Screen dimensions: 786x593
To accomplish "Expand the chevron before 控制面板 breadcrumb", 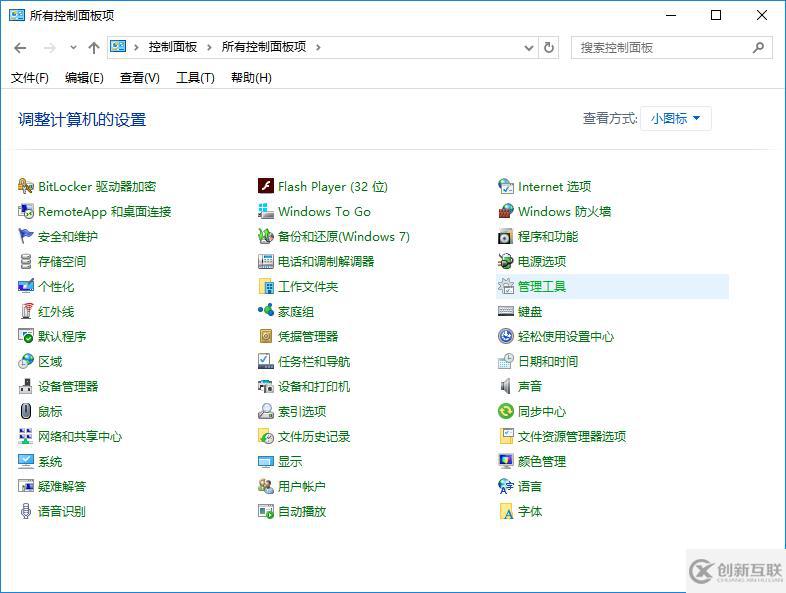I will (136, 48).
